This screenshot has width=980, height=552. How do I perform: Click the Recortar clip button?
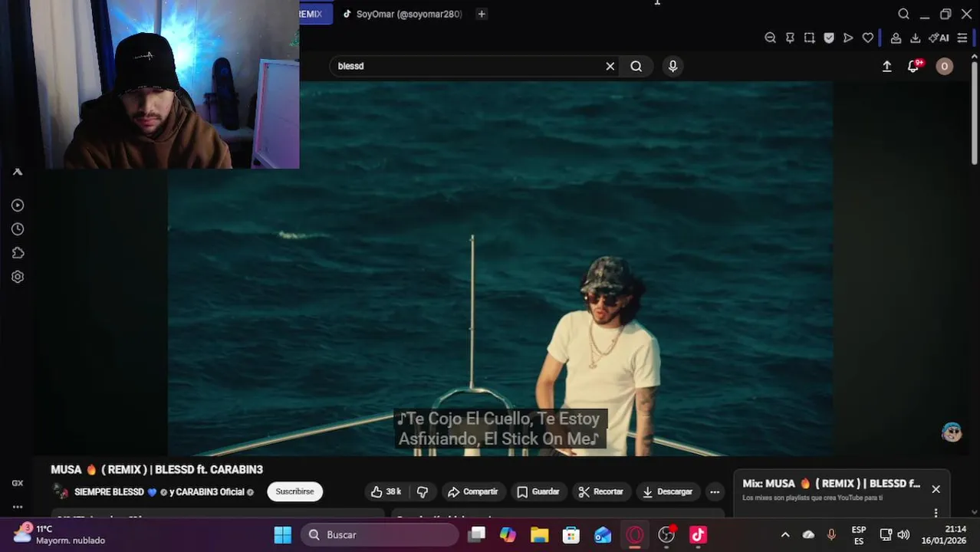(600, 491)
